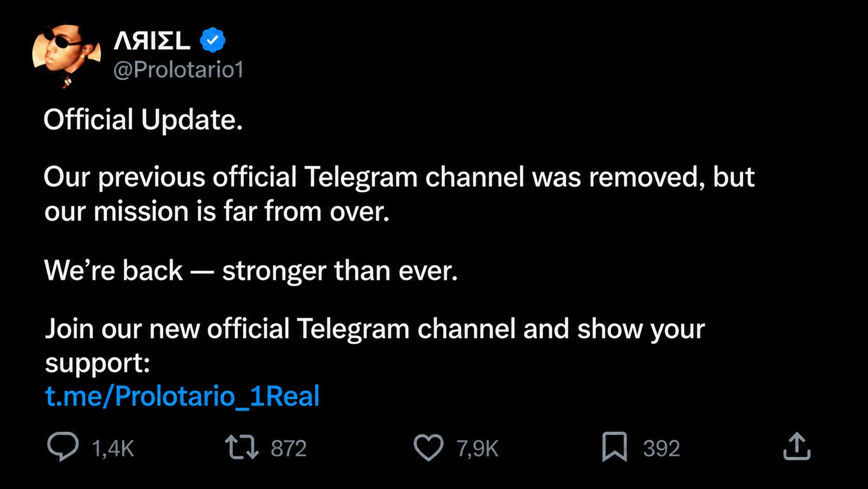The width and height of the screenshot is (868, 489).
Task: Click the reply speech bubble icon
Action: pyautogui.click(x=63, y=447)
